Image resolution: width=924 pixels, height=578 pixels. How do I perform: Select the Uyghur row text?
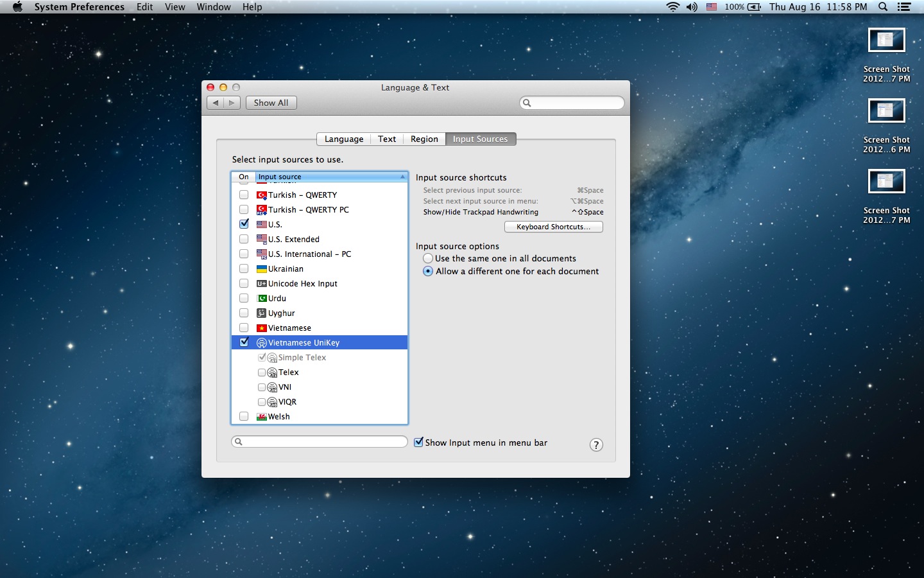282,313
